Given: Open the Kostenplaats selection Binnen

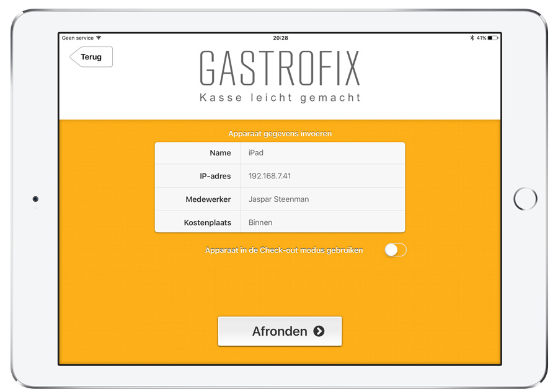Looking at the screenshot, I should tap(322, 222).
